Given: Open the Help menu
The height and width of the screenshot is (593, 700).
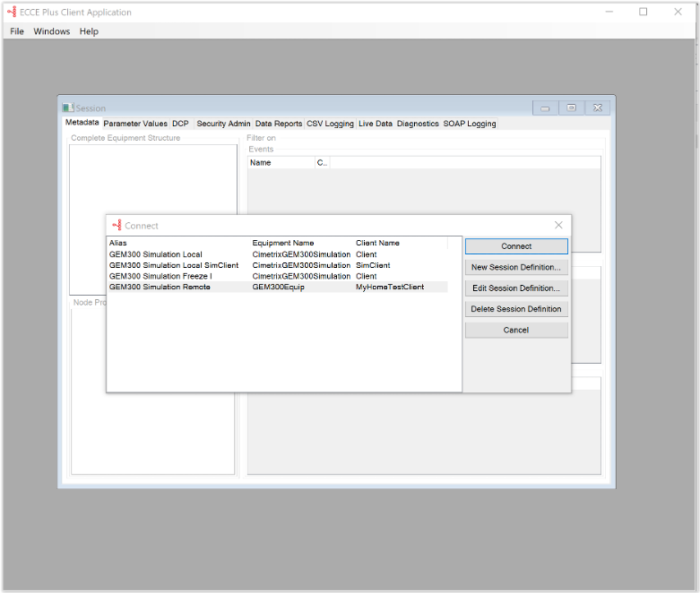Looking at the screenshot, I should (89, 31).
